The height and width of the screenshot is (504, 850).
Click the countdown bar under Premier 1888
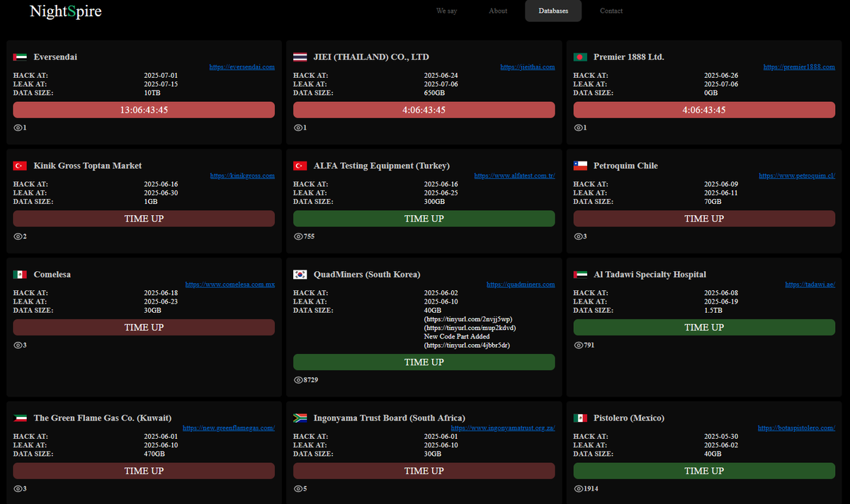(704, 110)
